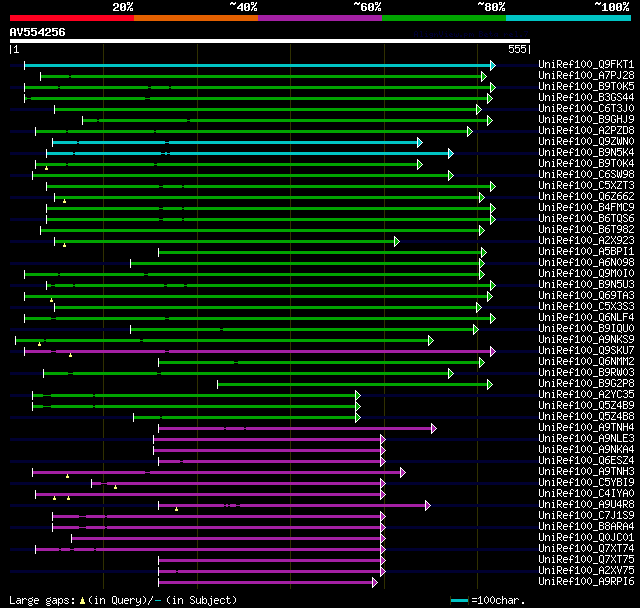This screenshot has height=608, width=640.
Task: Select the UniRef100_C5X3S3 label
Action: (x=586, y=307)
